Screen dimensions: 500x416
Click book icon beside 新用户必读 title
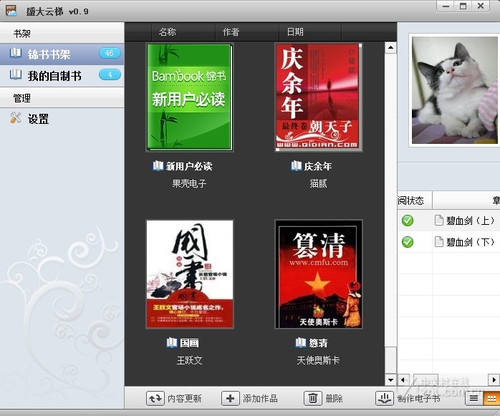coord(158,166)
